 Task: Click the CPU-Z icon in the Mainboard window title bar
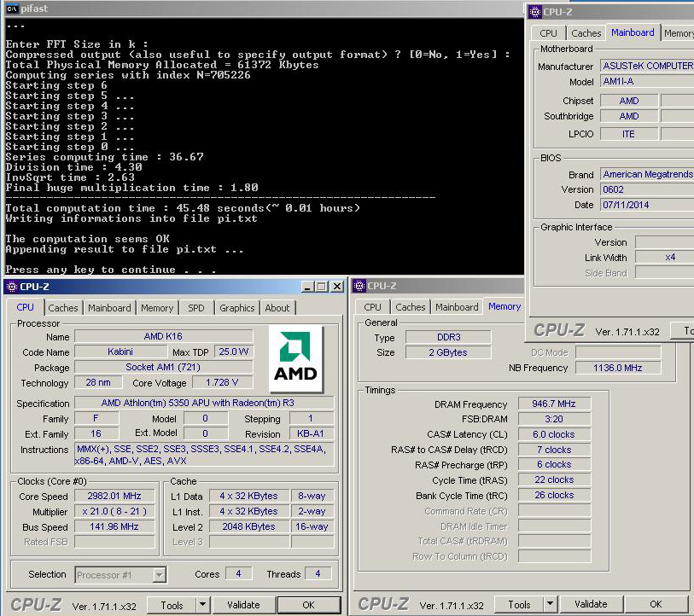[534, 12]
